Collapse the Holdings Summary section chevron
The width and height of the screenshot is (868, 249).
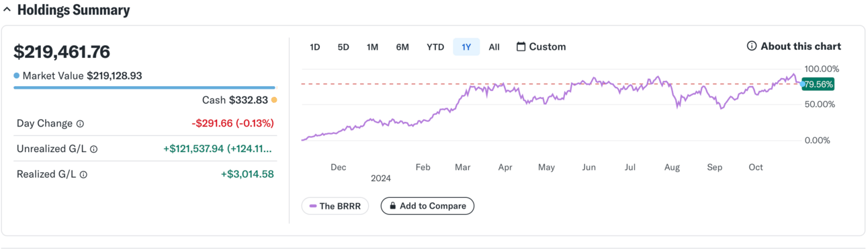7,11
